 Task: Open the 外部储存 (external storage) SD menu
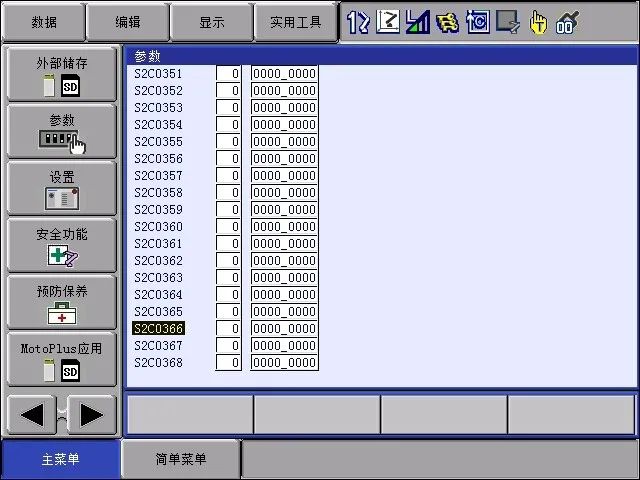click(x=61, y=74)
